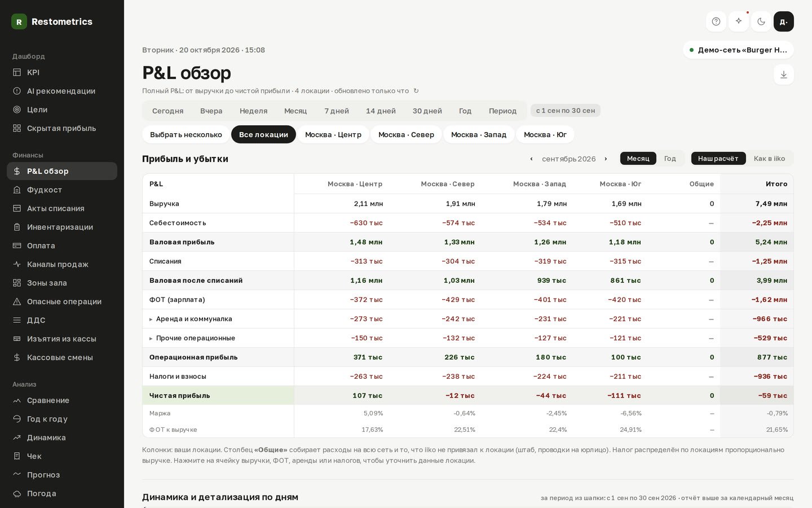
Task: Click the Restometrics logo
Action: [52, 21]
